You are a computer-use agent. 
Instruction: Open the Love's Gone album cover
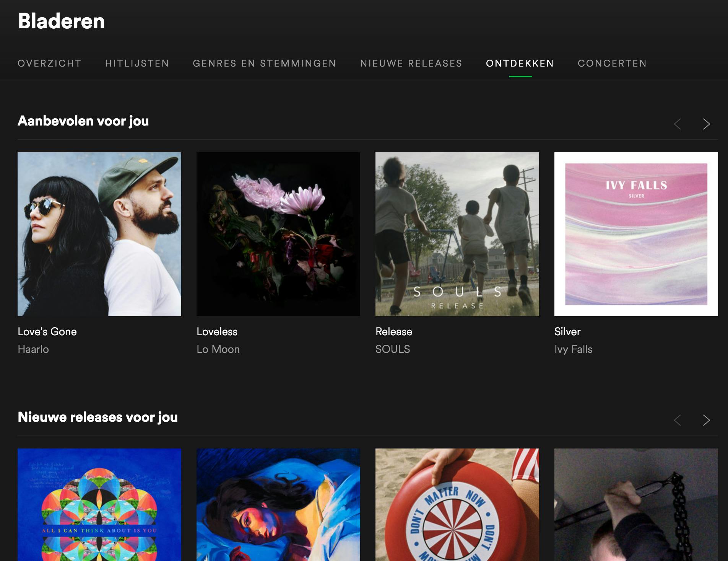click(99, 234)
